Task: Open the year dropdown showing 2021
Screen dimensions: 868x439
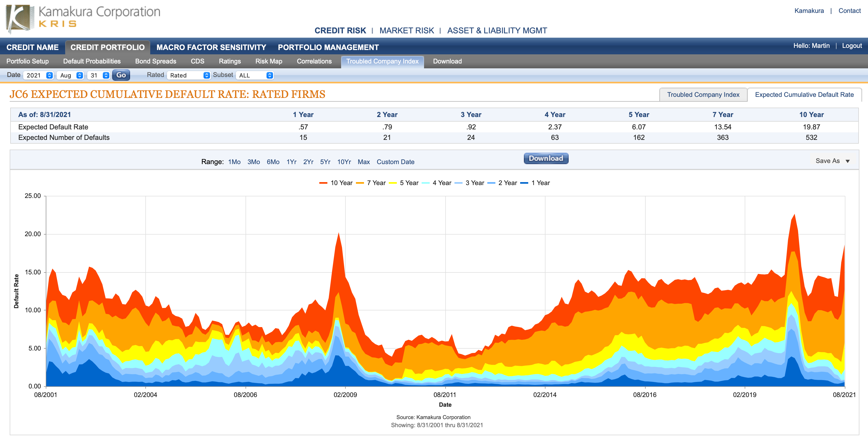Action: pyautogui.click(x=39, y=75)
